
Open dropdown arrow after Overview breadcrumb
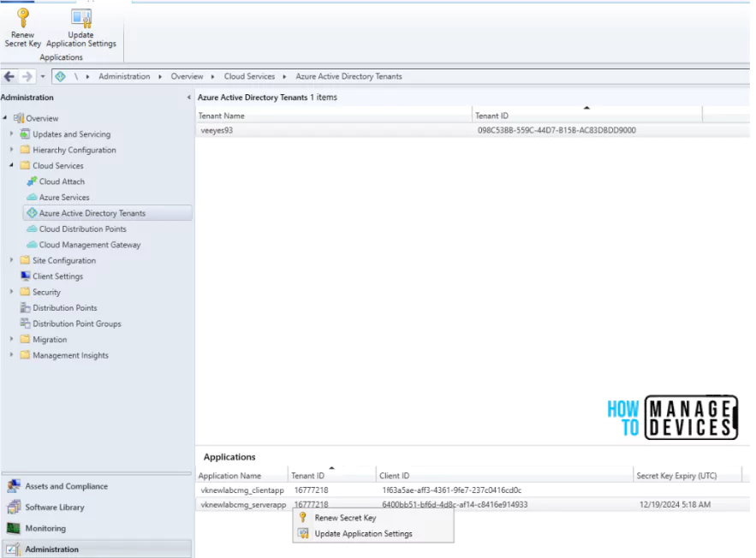pyautogui.click(x=212, y=76)
